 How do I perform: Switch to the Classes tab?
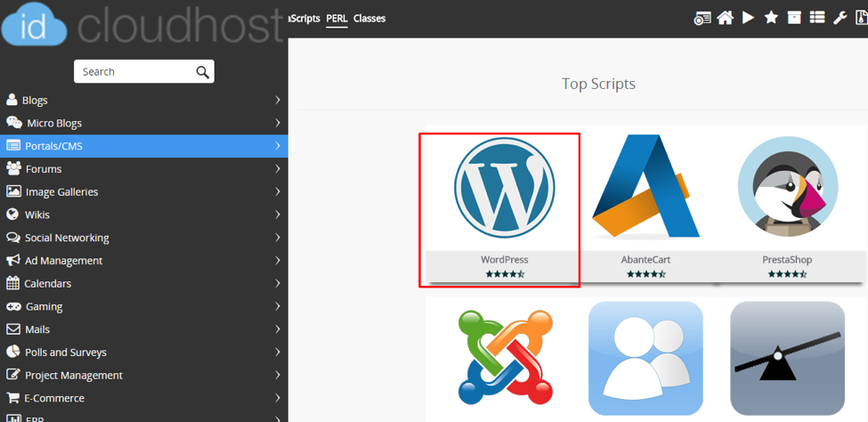click(369, 19)
